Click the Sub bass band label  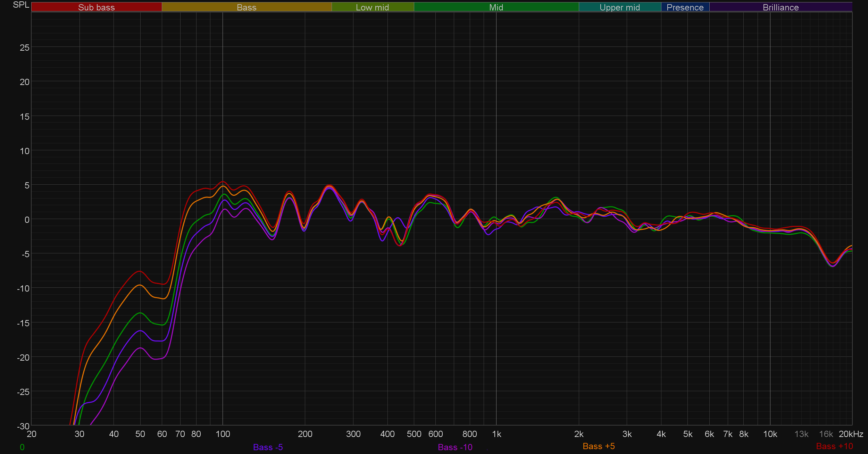(96, 7)
